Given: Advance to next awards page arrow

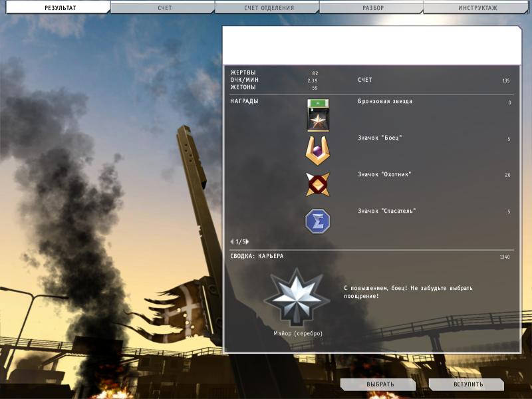Looking at the screenshot, I should [247, 241].
